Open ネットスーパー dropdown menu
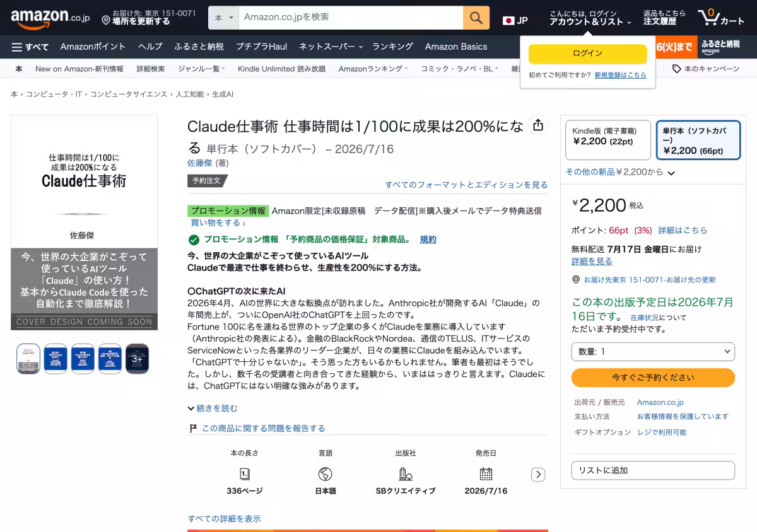The image size is (757, 532). [x=331, y=47]
